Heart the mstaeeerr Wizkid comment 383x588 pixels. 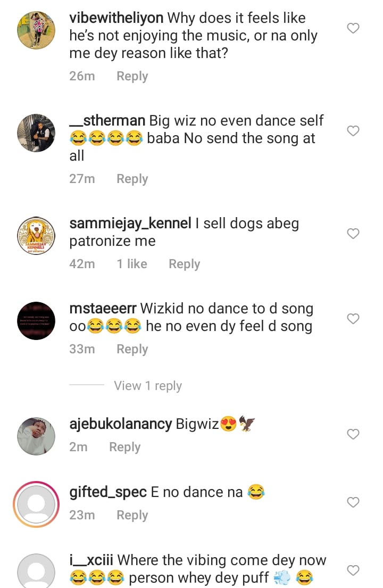[353, 319]
